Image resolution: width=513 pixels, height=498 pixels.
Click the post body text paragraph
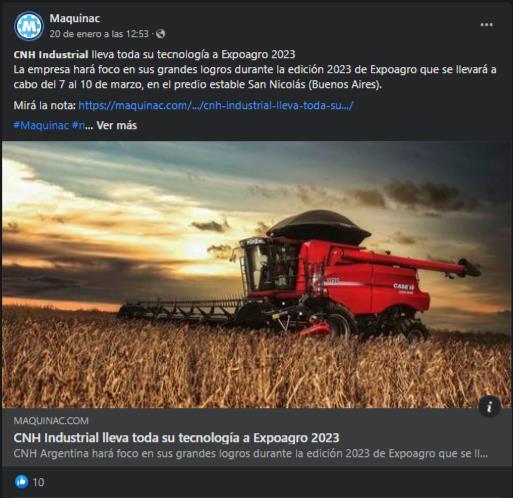click(255, 77)
